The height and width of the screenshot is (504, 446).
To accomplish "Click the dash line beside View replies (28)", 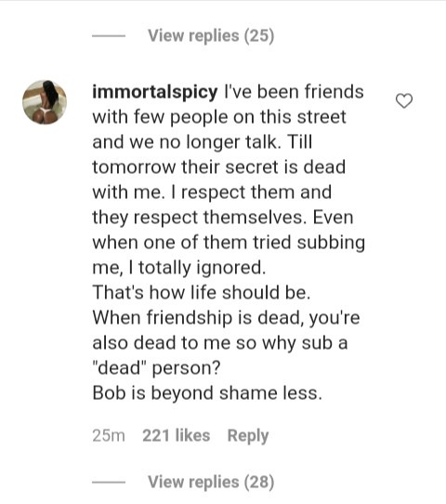I will pos(109,482).
